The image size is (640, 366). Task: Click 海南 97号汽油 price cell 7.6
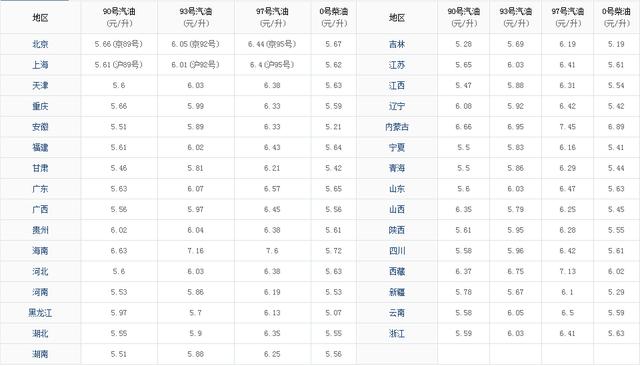click(272, 251)
